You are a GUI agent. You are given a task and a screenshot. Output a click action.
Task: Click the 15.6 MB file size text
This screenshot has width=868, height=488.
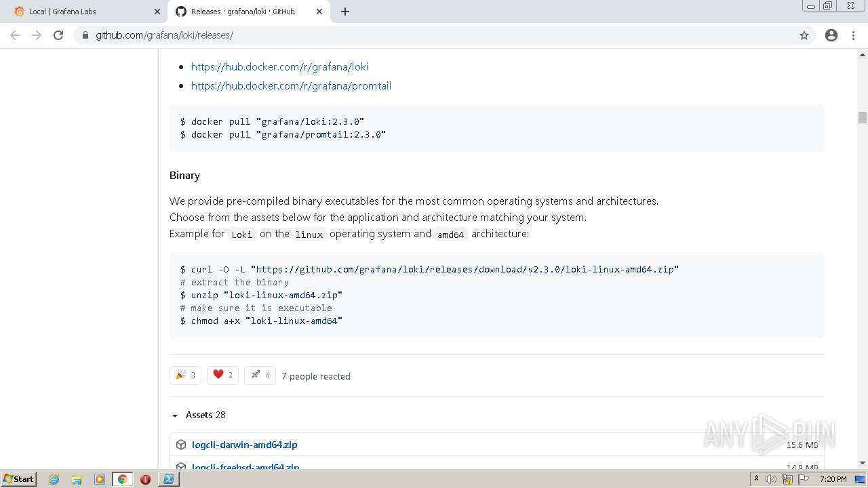click(802, 445)
